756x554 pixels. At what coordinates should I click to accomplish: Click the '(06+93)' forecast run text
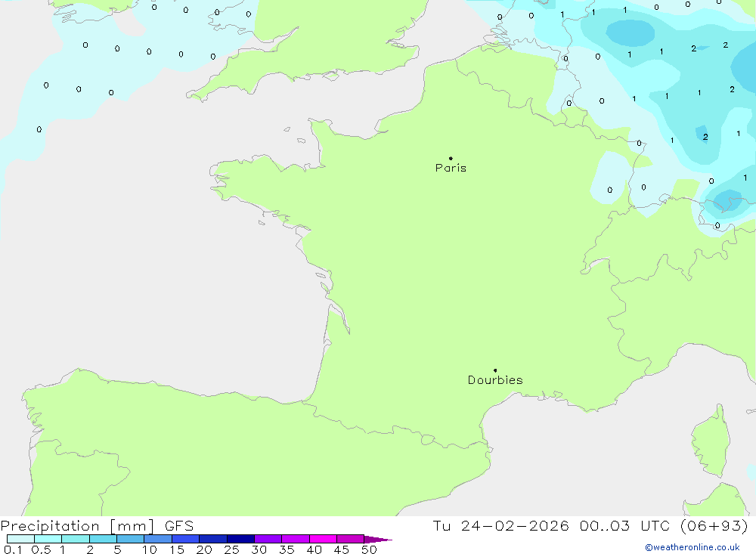[x=714, y=525]
